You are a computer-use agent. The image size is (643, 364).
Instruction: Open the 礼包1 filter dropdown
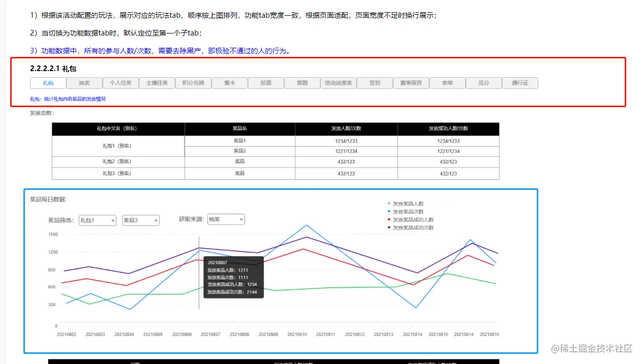(98, 220)
